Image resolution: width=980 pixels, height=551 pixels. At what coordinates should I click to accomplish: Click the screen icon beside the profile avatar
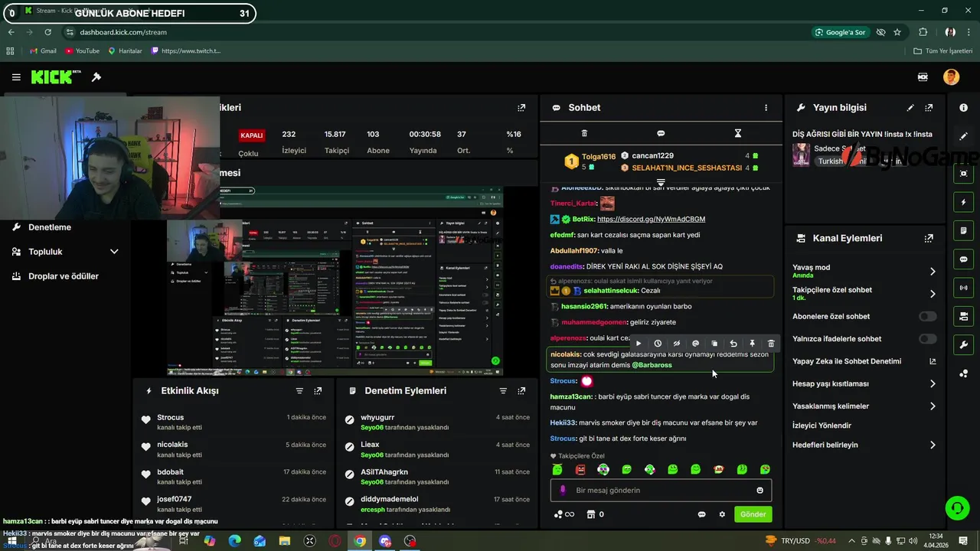923,77
